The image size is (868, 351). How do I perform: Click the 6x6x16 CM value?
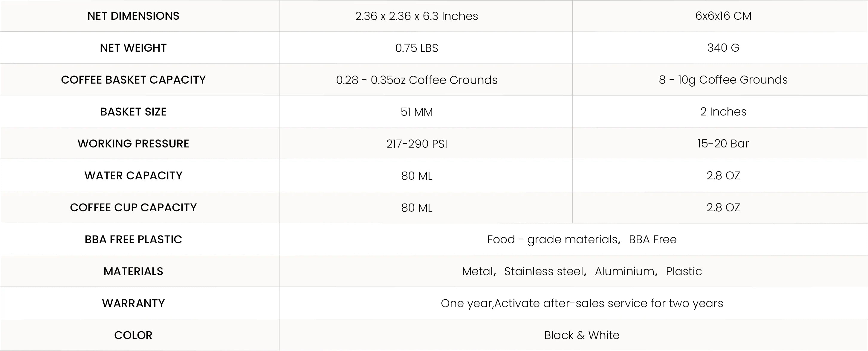(x=723, y=16)
